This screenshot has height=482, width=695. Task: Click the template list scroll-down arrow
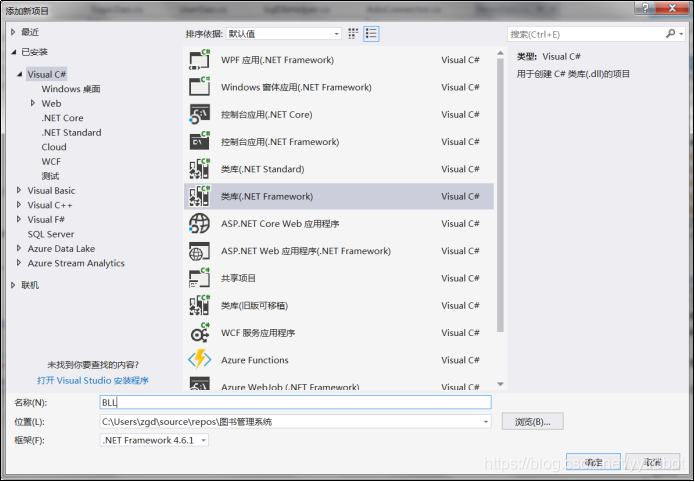click(500, 384)
